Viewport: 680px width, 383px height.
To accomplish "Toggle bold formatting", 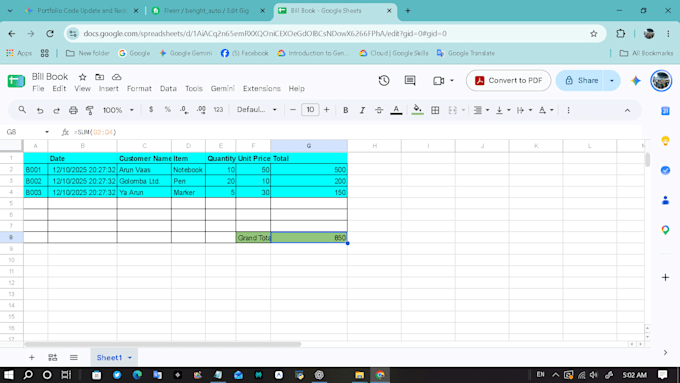I will pos(346,110).
